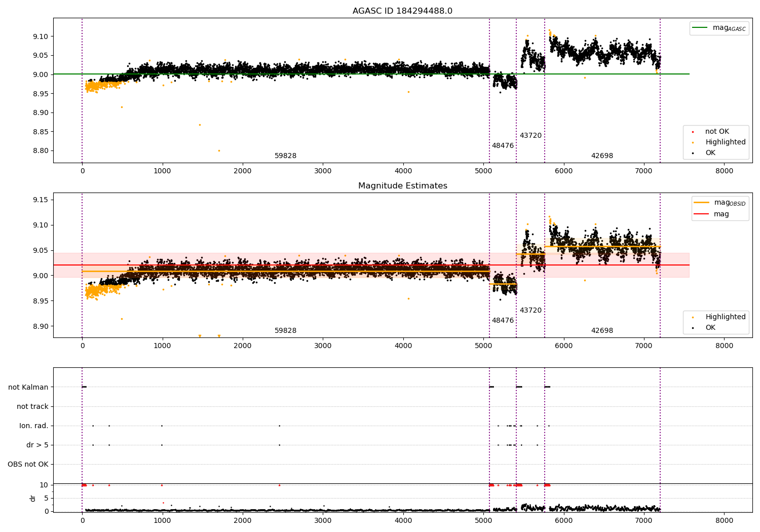Click the 'not Kalman' axis label

click(x=28, y=388)
